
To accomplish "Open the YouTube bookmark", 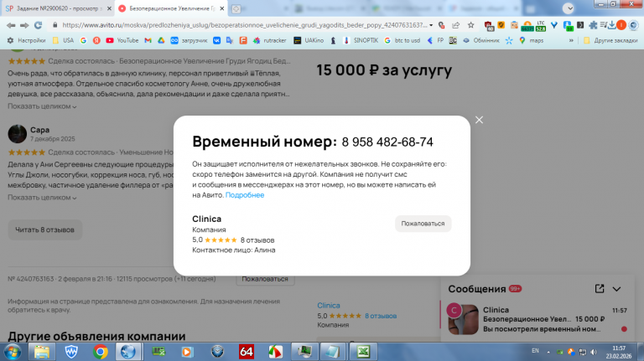I will pos(122,40).
